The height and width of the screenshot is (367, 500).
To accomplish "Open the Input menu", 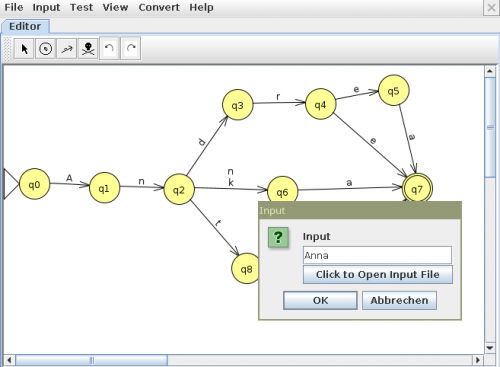I will tap(46, 7).
